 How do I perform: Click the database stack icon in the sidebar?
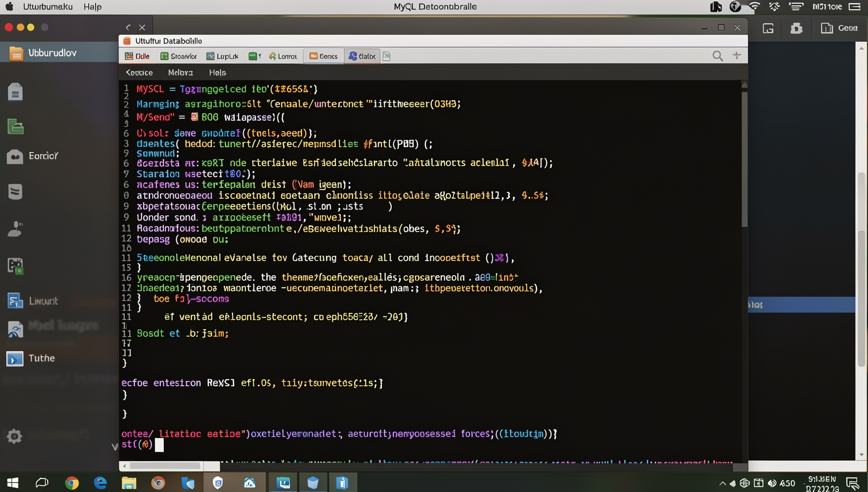pyautogui.click(x=15, y=191)
